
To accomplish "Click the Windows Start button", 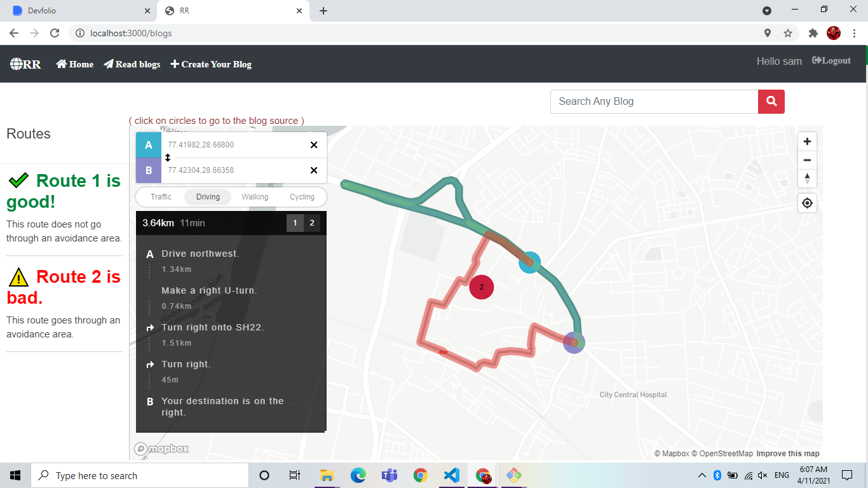I will (15, 475).
